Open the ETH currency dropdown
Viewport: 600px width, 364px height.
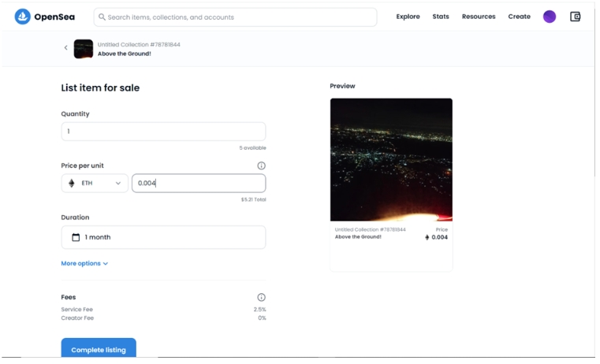pyautogui.click(x=95, y=183)
